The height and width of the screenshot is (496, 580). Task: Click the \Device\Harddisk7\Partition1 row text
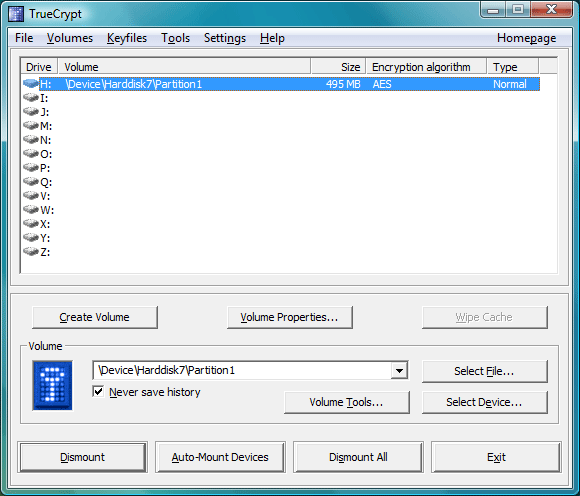134,84
